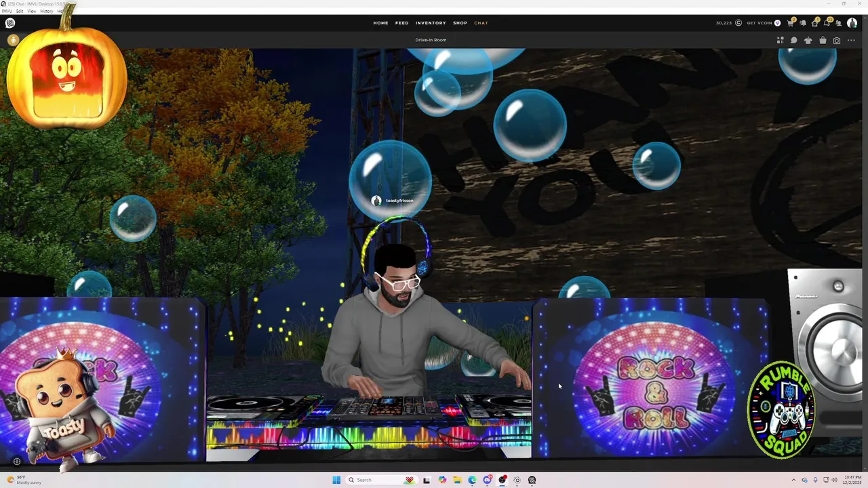Open the taskbar clock showing 10:47 PM
This screenshot has height=488, width=868.
click(852, 480)
